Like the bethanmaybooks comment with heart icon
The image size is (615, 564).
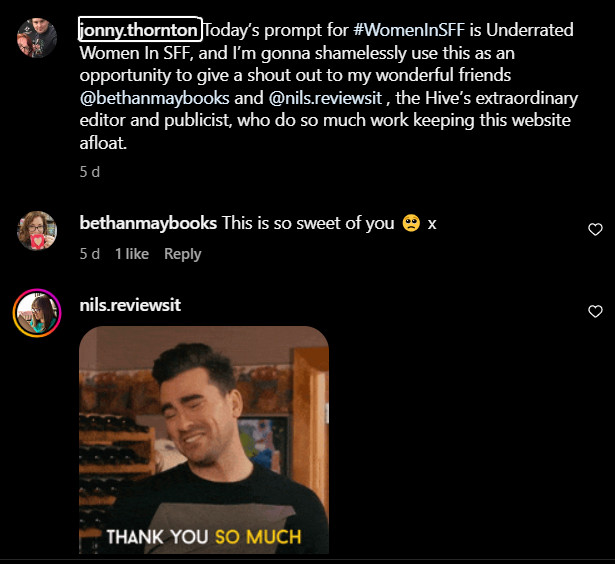point(595,229)
